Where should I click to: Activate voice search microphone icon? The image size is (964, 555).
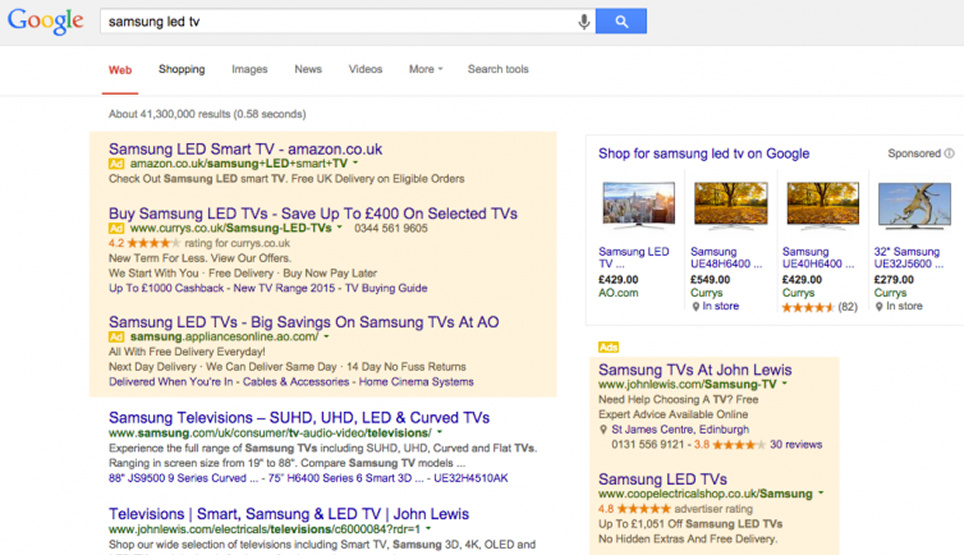(583, 22)
